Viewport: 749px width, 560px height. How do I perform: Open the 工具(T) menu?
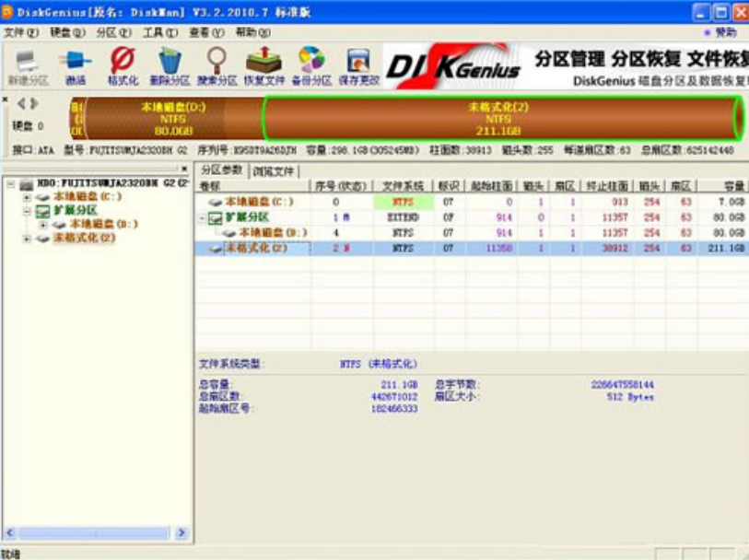[160, 32]
